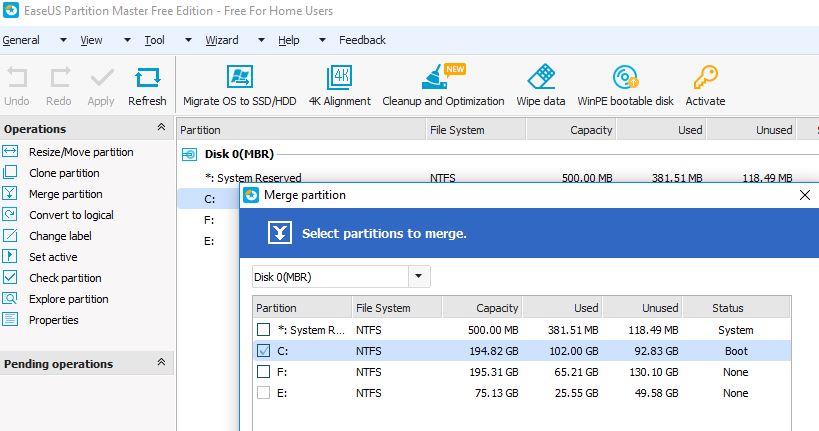This screenshot has width=819, height=431.
Task: Open the Wizard menu
Action: click(x=222, y=40)
